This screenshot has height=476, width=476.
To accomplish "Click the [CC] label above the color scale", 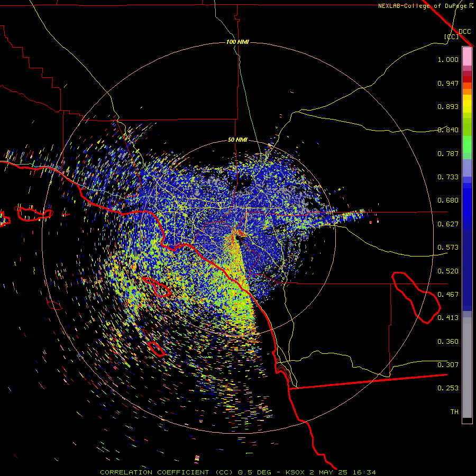I will pos(451,36).
